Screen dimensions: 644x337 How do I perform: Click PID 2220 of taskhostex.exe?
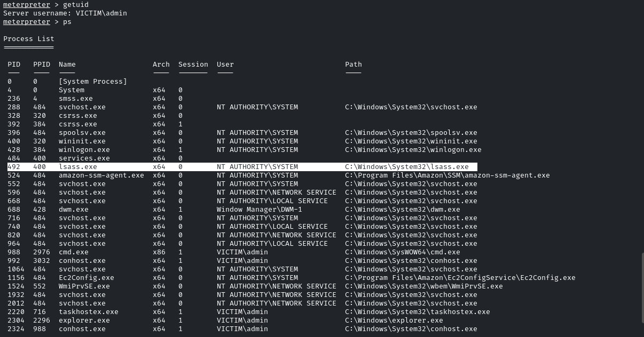[16, 312]
